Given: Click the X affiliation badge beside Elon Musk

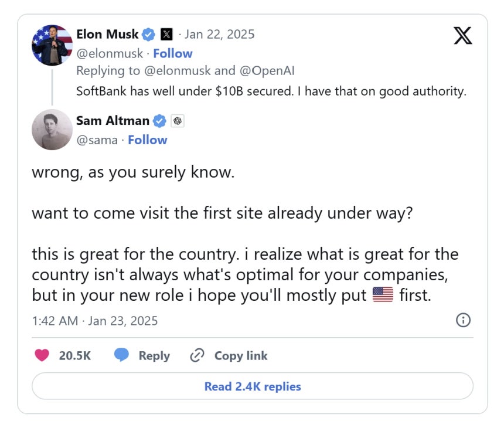Looking at the screenshot, I should (x=166, y=34).
